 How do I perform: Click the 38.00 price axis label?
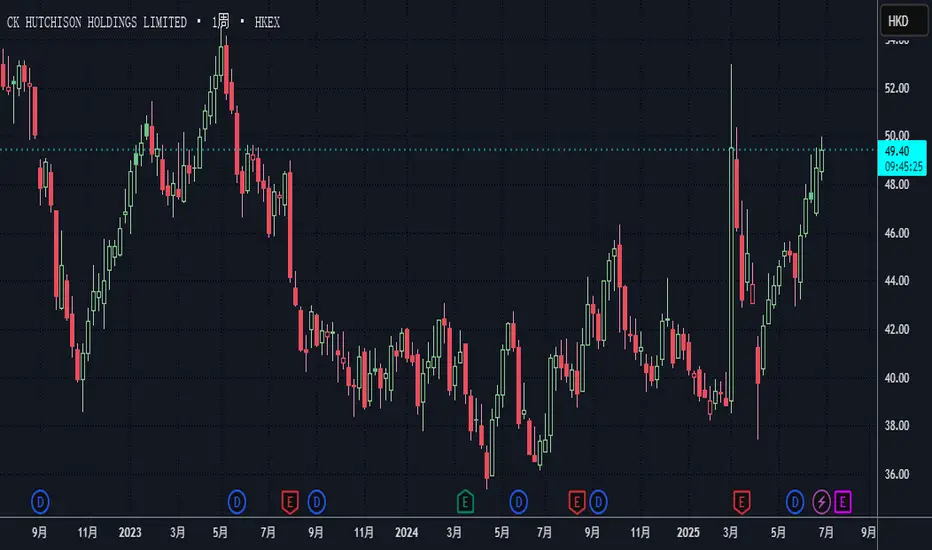pos(896,426)
